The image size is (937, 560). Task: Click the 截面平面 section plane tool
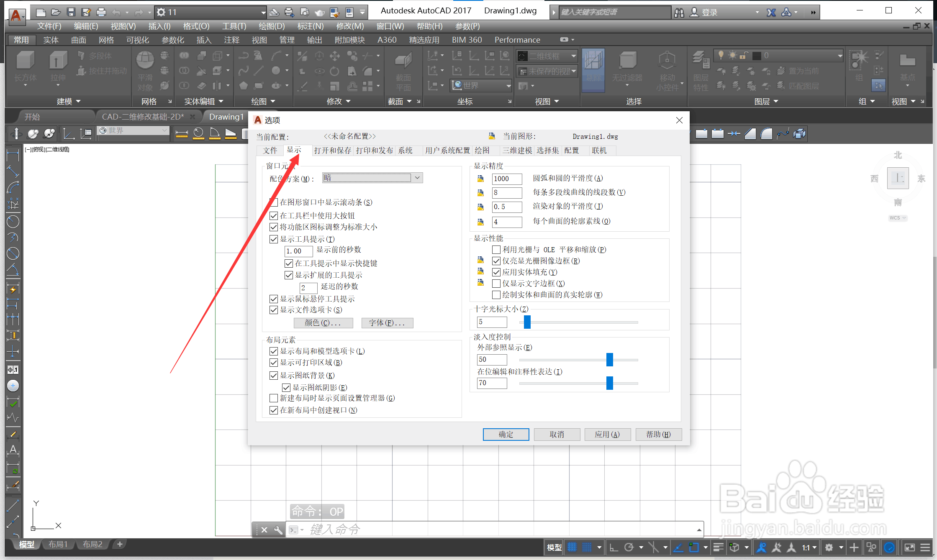click(403, 71)
